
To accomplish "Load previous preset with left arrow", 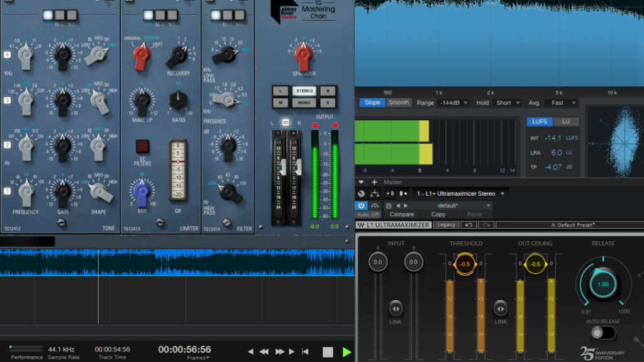I will 398,206.
